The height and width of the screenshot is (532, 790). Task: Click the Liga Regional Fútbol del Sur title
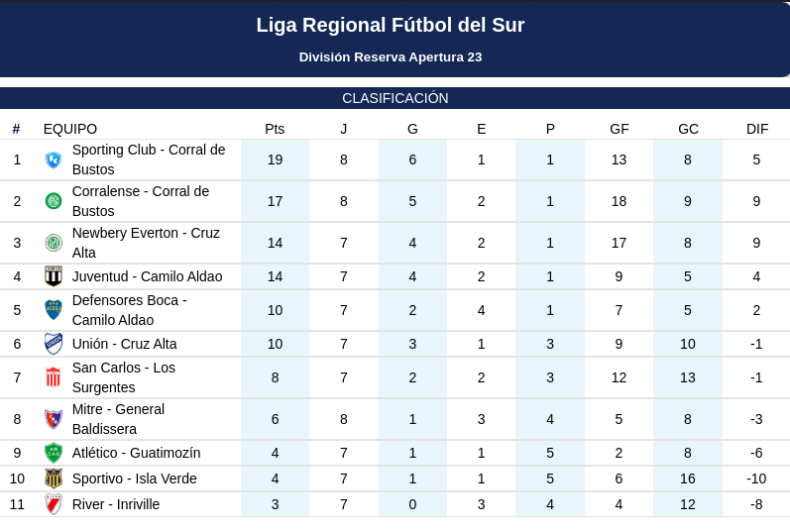point(391,25)
